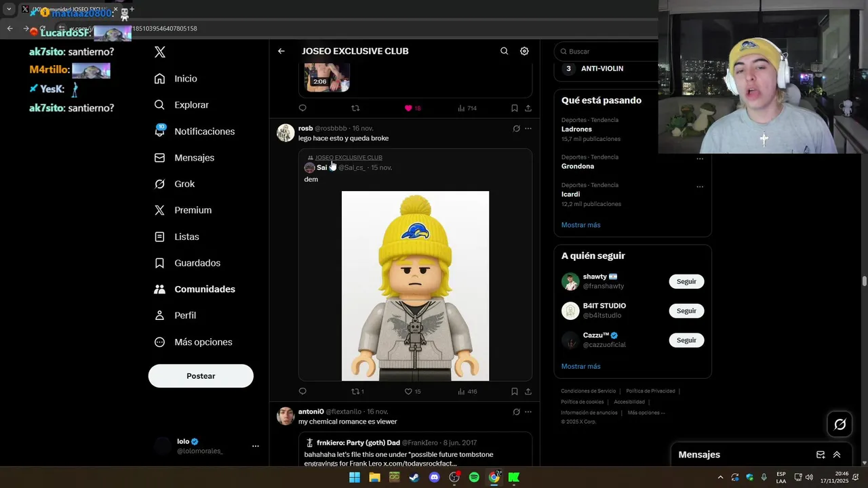868x488 pixels.
Task: Open Steam from the taskbar
Action: click(x=414, y=477)
